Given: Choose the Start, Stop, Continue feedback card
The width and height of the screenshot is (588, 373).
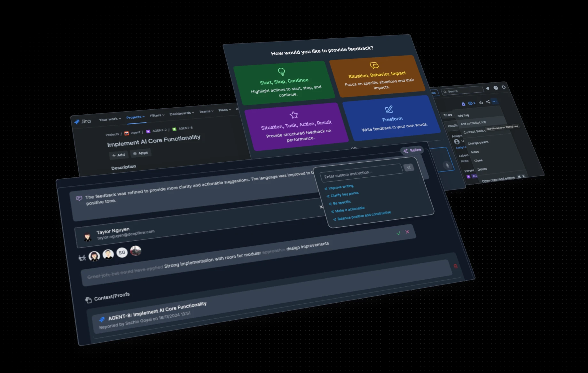Looking at the screenshot, I should (284, 83).
